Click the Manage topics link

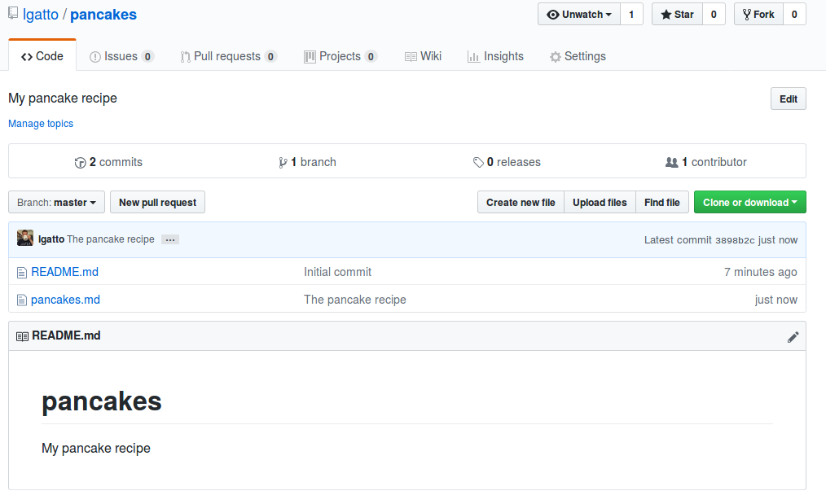[40, 123]
